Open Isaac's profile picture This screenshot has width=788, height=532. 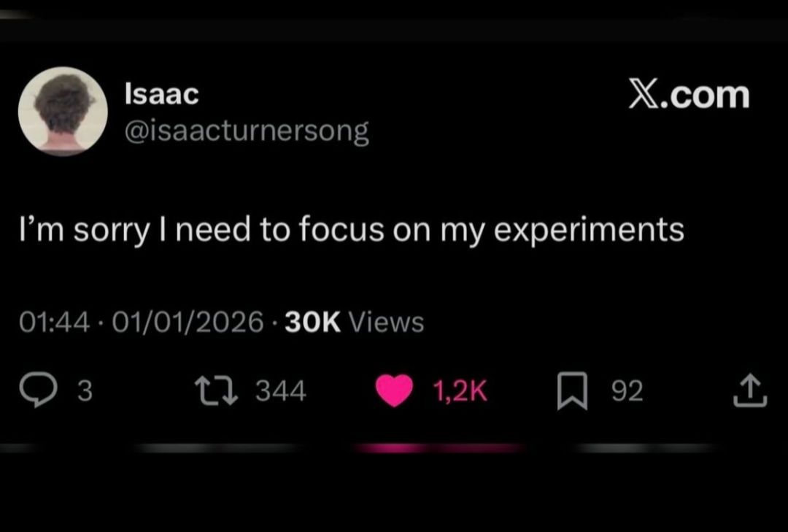click(63, 112)
